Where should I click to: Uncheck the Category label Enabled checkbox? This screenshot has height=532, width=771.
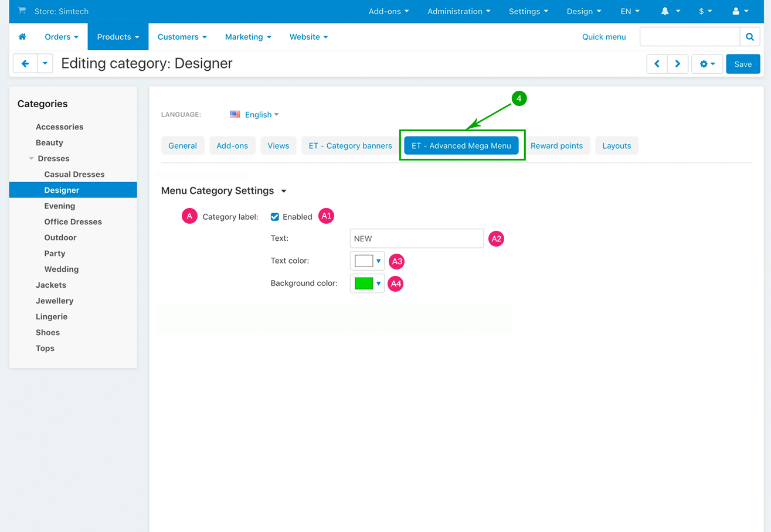(274, 217)
